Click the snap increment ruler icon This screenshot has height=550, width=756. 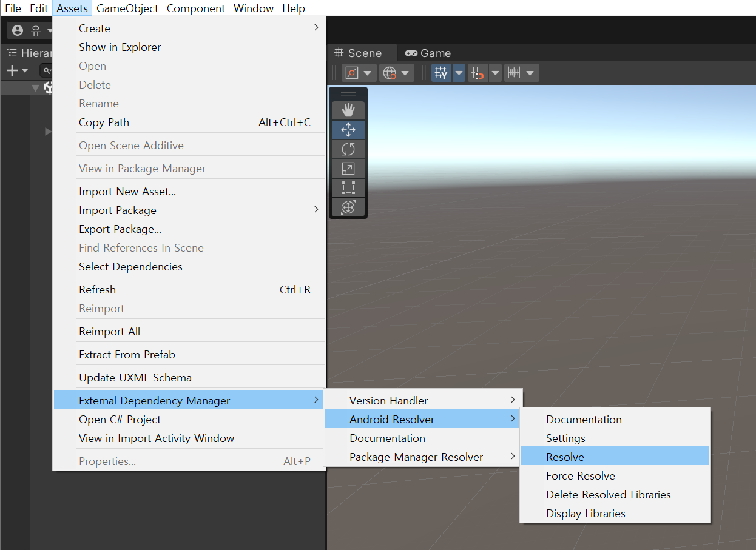click(x=514, y=73)
